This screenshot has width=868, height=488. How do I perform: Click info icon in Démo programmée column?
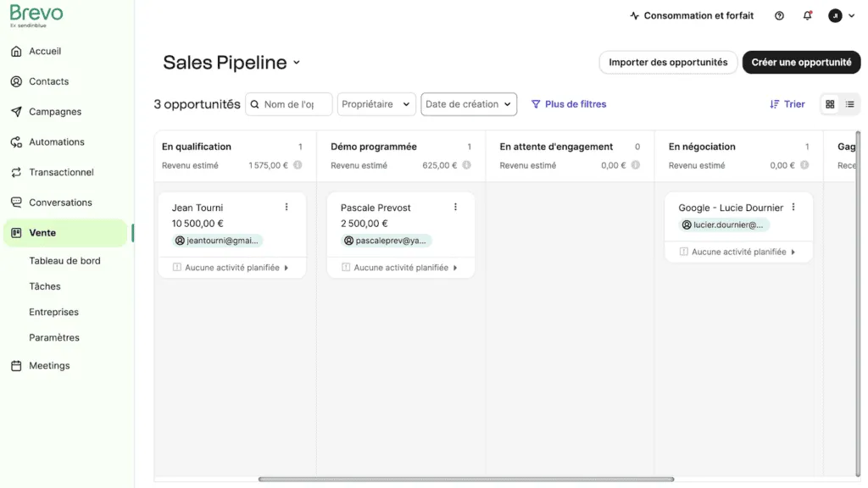coord(466,165)
